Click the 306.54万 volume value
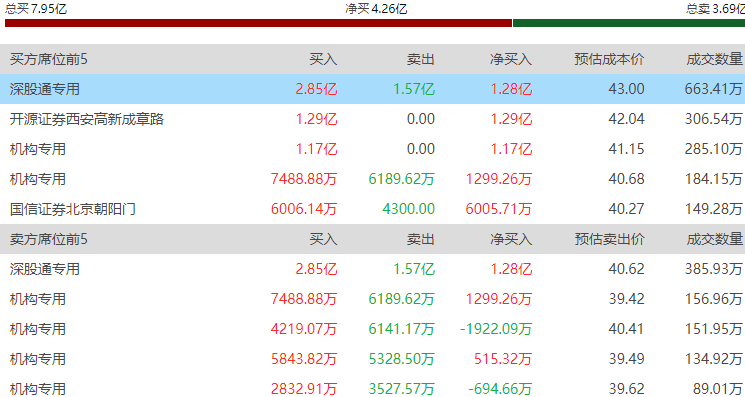This screenshot has height=397, width=745. [714, 119]
